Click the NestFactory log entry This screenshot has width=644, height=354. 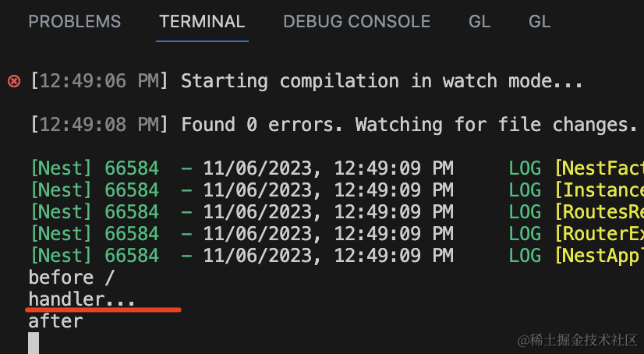[x=598, y=168]
